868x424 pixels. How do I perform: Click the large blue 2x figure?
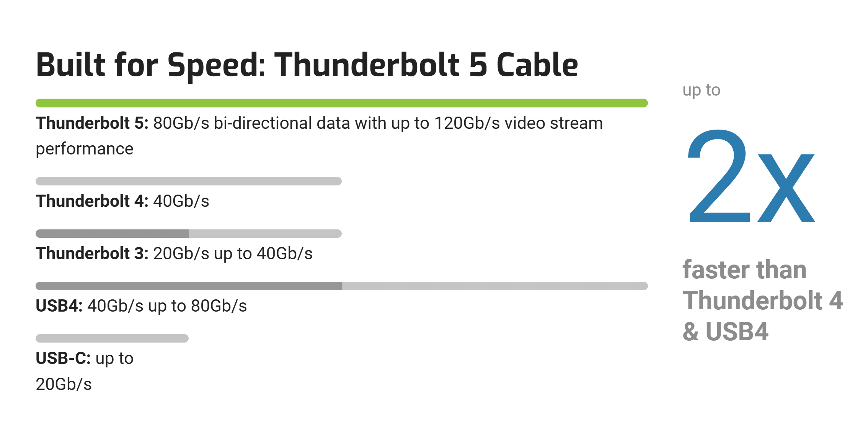point(751,176)
